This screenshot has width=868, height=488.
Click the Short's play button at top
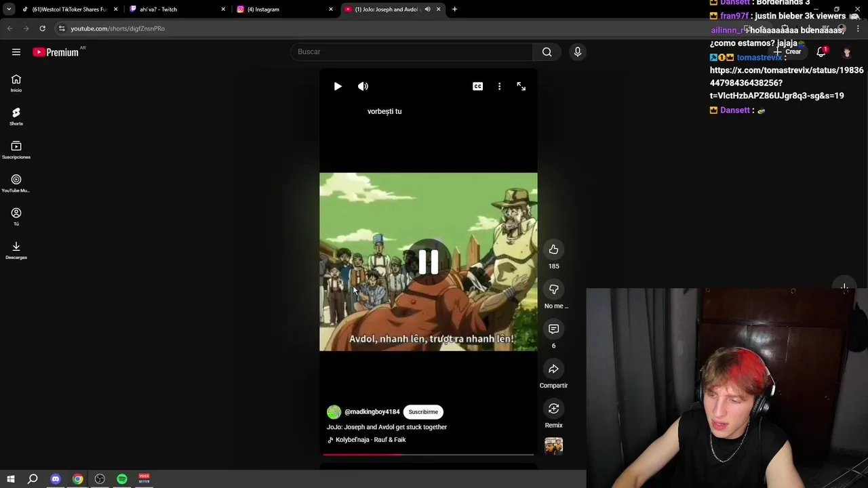pyautogui.click(x=338, y=86)
